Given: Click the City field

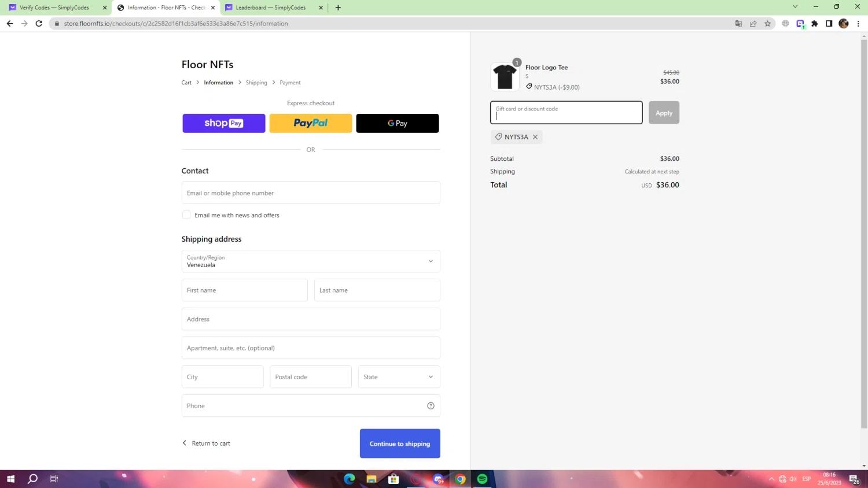Looking at the screenshot, I should point(223,377).
